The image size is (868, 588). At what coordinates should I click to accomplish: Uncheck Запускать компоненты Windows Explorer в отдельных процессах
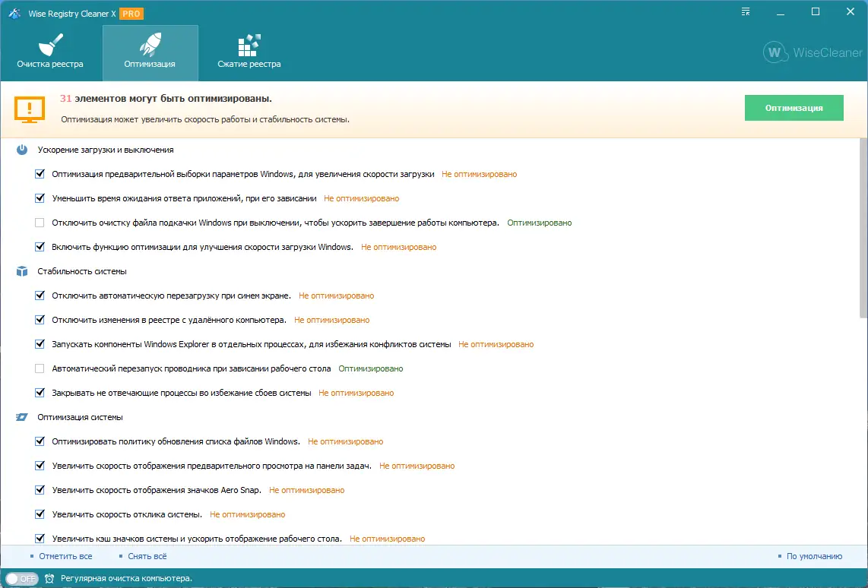(x=40, y=345)
